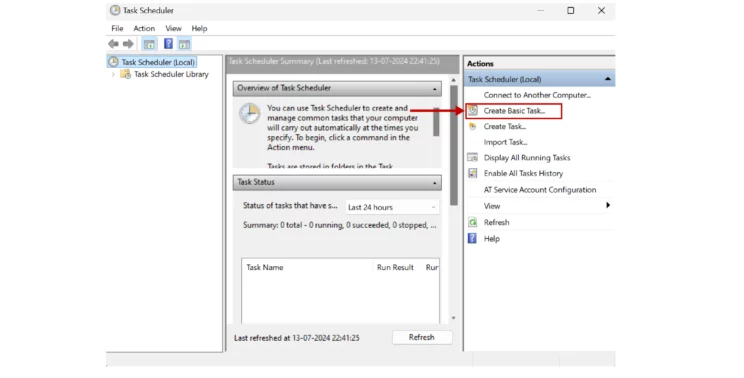Click the Create Basic Task icon
The height and width of the screenshot is (378, 744).
(x=473, y=111)
